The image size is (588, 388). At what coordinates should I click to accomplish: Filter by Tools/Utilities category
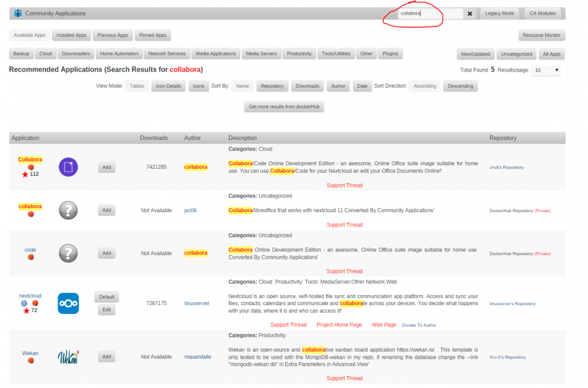pyautogui.click(x=336, y=53)
